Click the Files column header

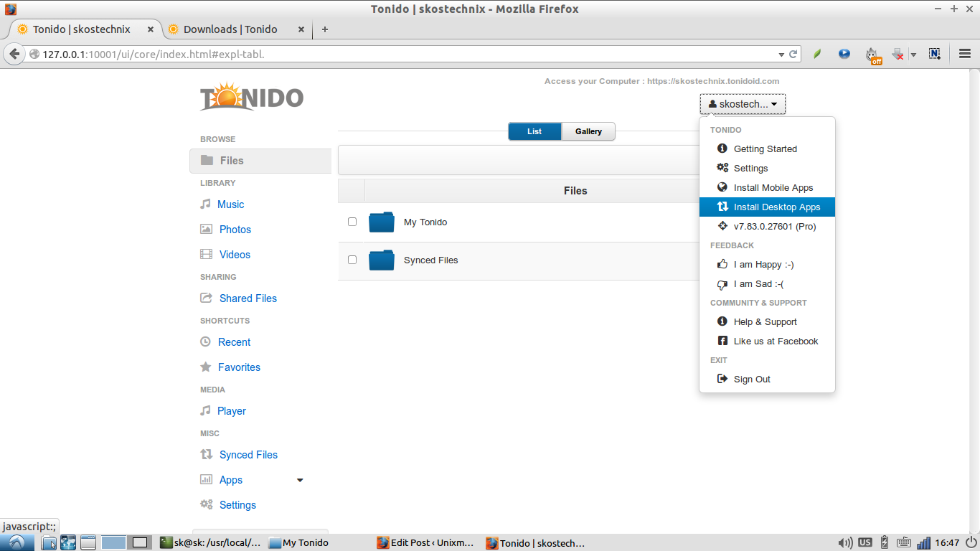pos(575,191)
